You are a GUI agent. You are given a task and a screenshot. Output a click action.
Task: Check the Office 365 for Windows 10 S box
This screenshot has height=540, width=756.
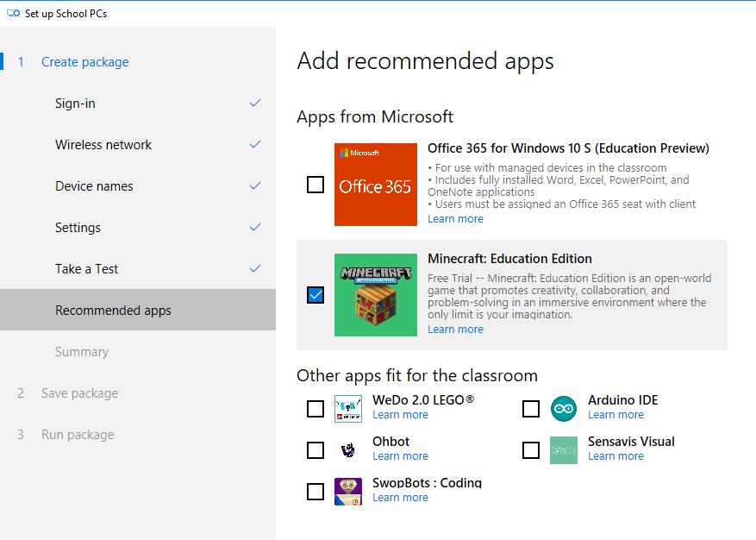pyautogui.click(x=316, y=185)
